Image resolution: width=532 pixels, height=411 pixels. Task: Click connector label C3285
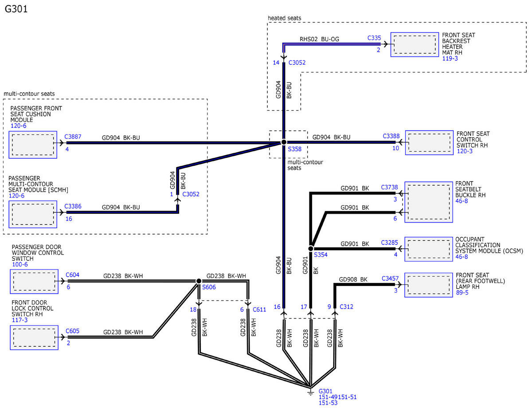(x=390, y=243)
